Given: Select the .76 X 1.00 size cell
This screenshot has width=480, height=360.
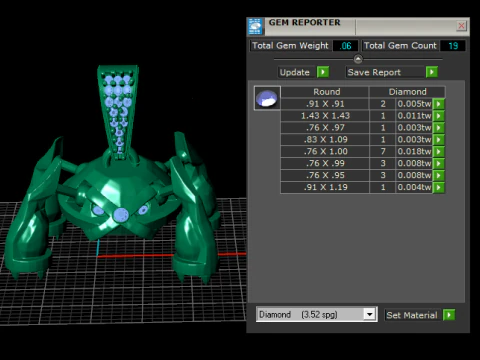Looking at the screenshot, I should click(325, 152).
